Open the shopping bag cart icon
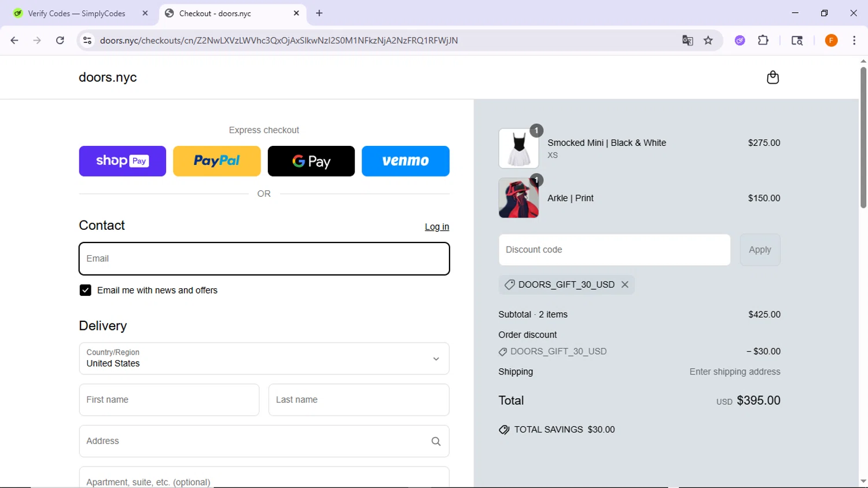Viewport: 868px width, 488px height. pyautogui.click(x=773, y=78)
